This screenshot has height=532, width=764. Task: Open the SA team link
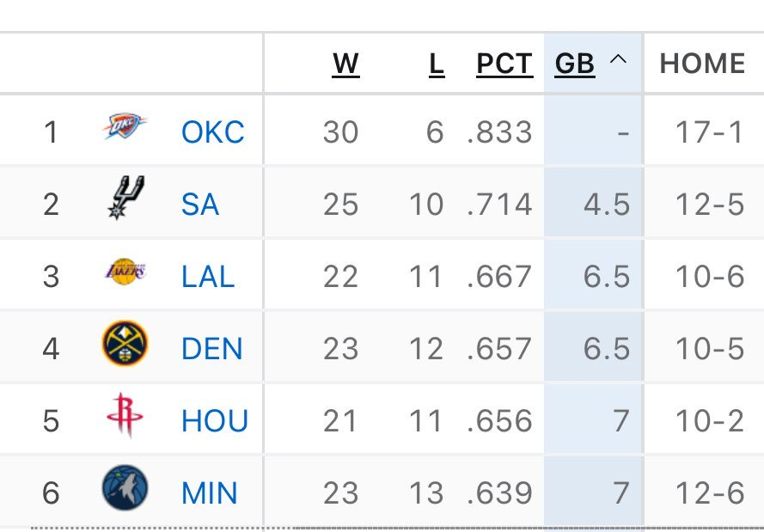pos(199,205)
